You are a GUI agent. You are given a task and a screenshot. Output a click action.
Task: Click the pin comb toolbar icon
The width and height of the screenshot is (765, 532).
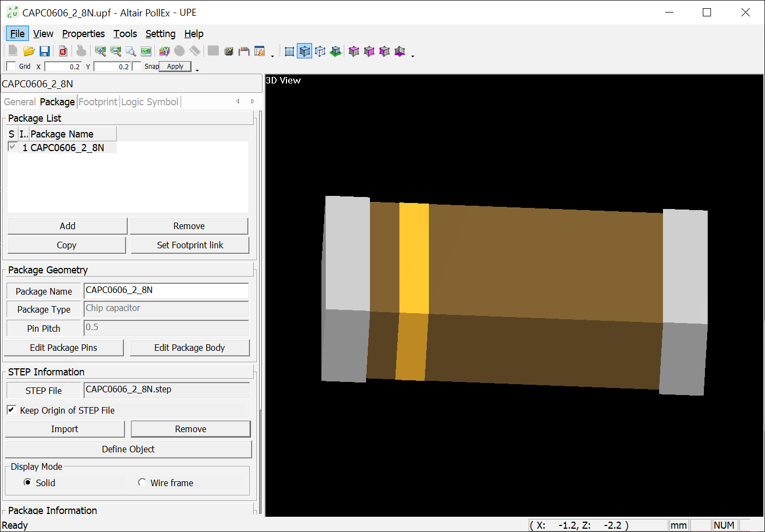(x=244, y=51)
